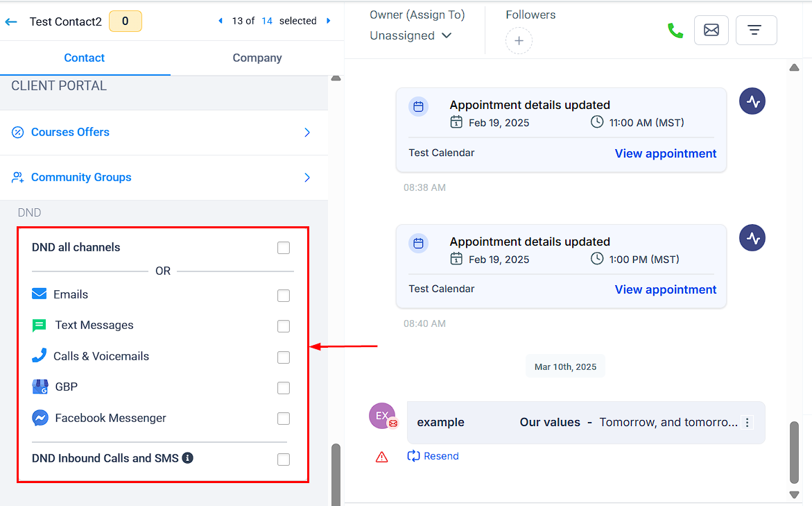Start a call with green phone icon
Image resolution: width=812 pixels, height=506 pixels.
(x=675, y=31)
